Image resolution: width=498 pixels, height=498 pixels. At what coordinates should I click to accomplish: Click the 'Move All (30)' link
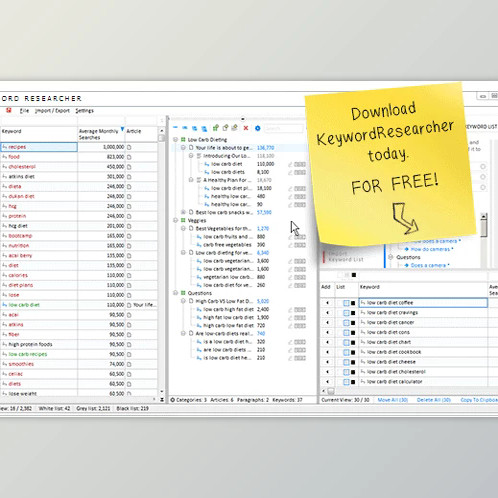pos(393,400)
